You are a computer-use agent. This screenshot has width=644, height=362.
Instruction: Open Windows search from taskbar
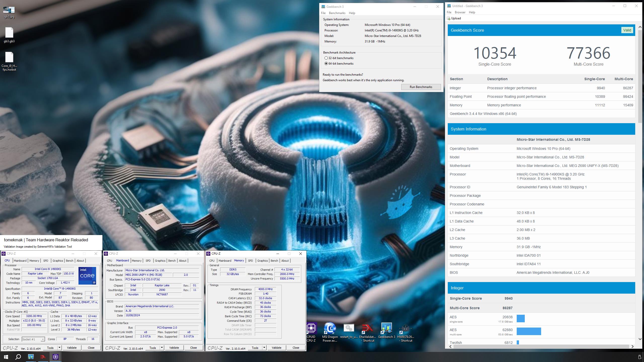click(18, 357)
